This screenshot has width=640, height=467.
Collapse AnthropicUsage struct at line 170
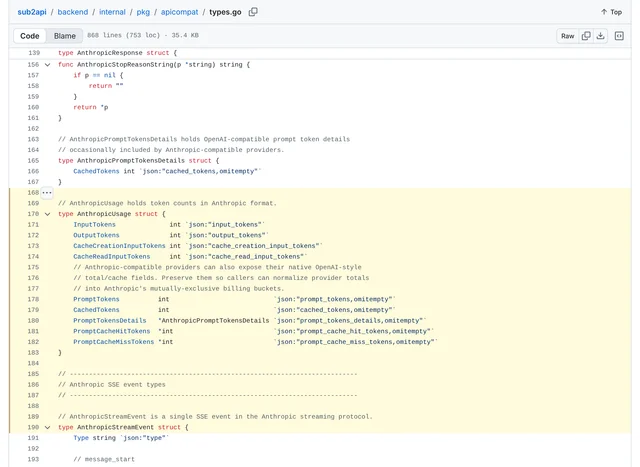[48, 214]
